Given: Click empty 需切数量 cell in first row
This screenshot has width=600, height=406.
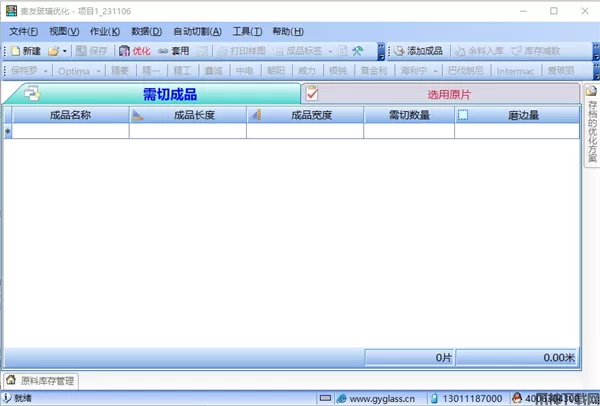Looking at the screenshot, I should point(409,131).
